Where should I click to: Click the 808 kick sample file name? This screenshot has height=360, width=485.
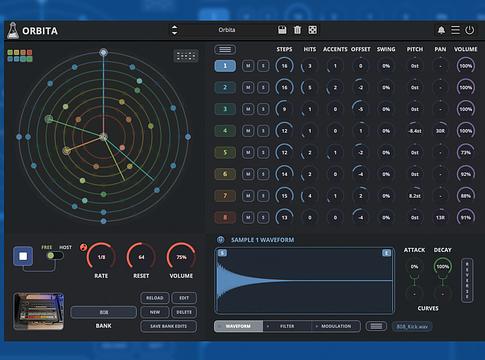(x=412, y=326)
